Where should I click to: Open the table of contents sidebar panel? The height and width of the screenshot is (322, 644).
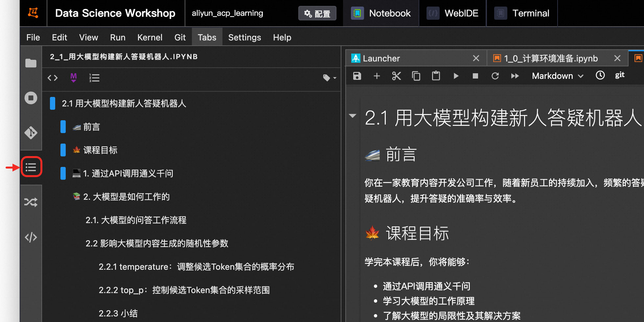pyautogui.click(x=31, y=167)
